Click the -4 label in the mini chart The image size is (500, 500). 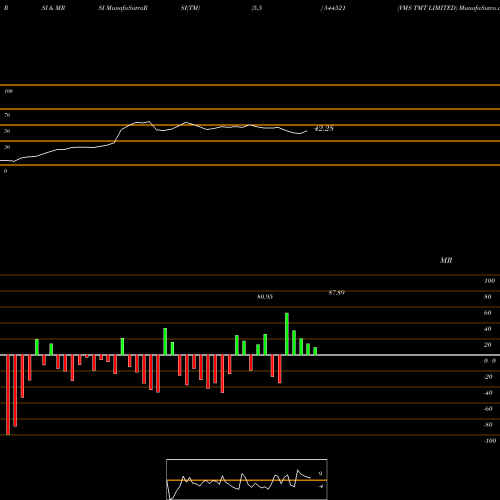coord(320,486)
